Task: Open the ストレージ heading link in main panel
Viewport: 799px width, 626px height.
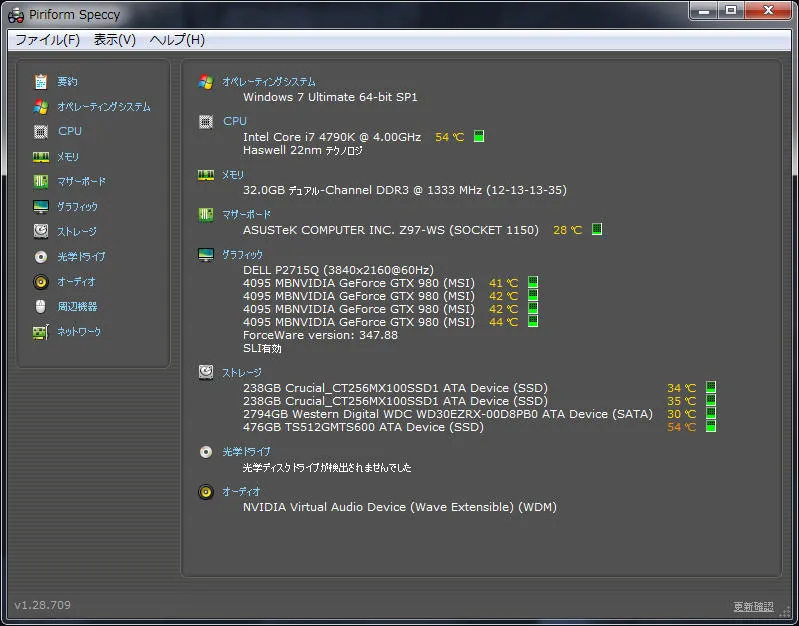Action: (242, 373)
